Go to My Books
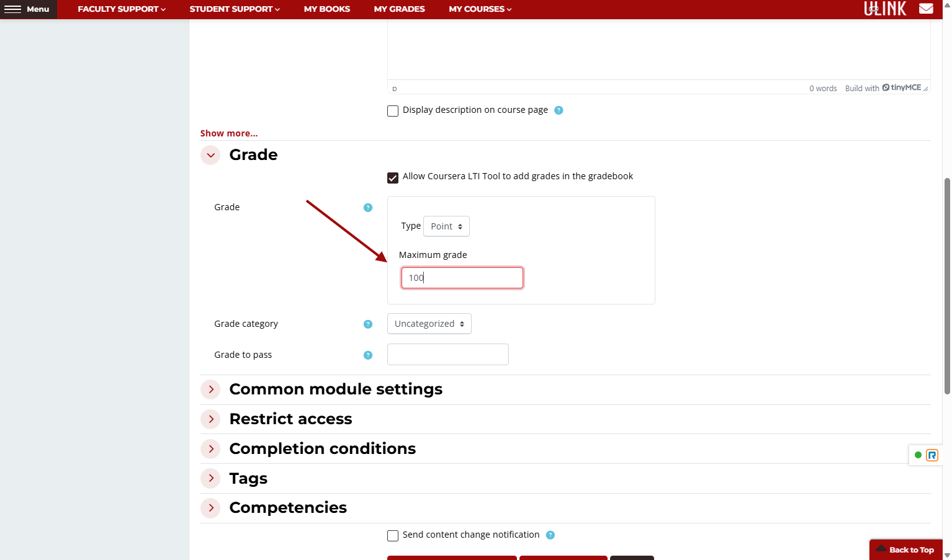Image resolution: width=952 pixels, height=560 pixels. [327, 9]
